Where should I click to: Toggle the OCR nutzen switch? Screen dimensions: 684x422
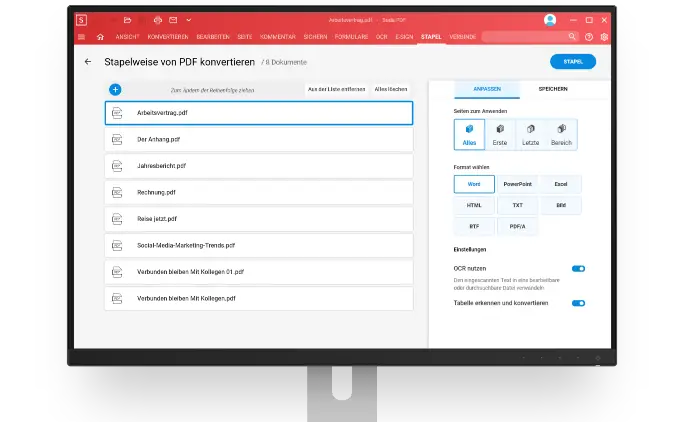point(578,269)
